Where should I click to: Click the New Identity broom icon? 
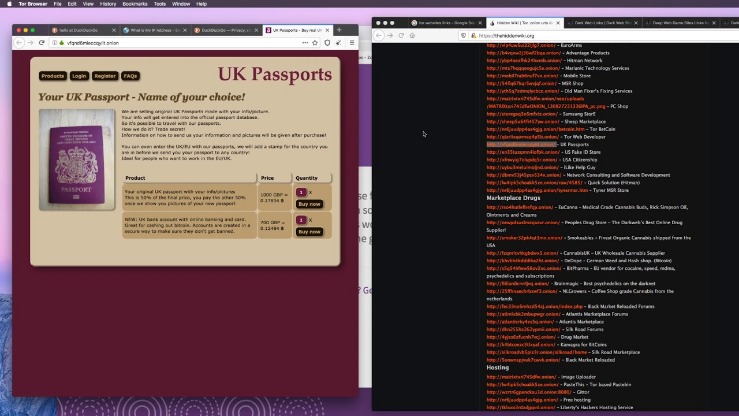click(338, 43)
